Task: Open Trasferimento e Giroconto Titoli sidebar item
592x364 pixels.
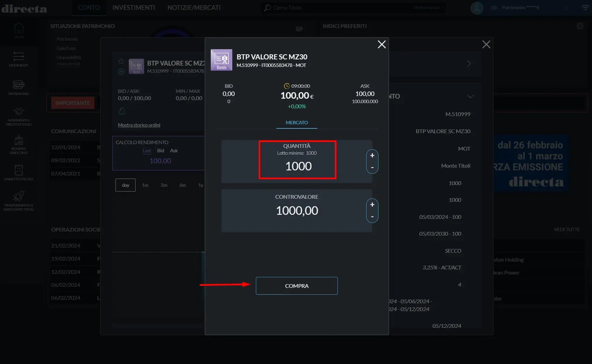Action: (19, 201)
